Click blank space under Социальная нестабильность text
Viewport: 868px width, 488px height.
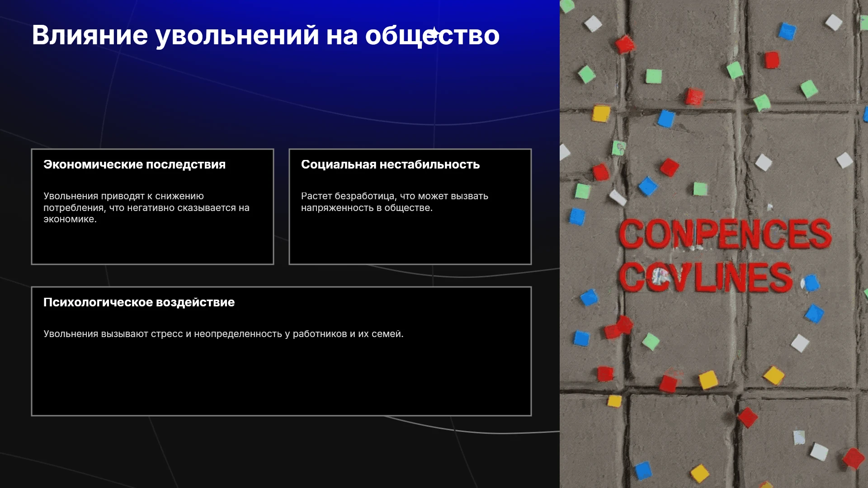(410, 237)
